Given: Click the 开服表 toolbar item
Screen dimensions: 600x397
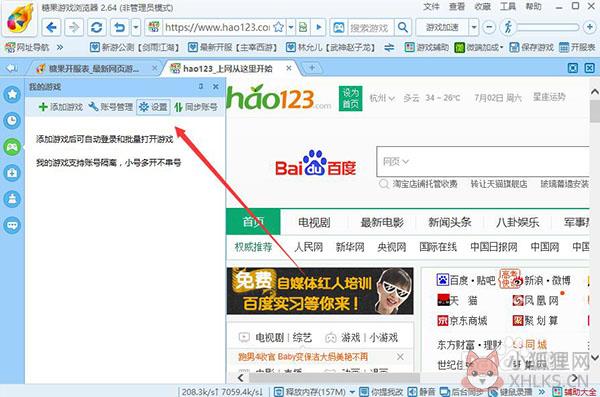Looking at the screenshot, I should click(x=577, y=47).
